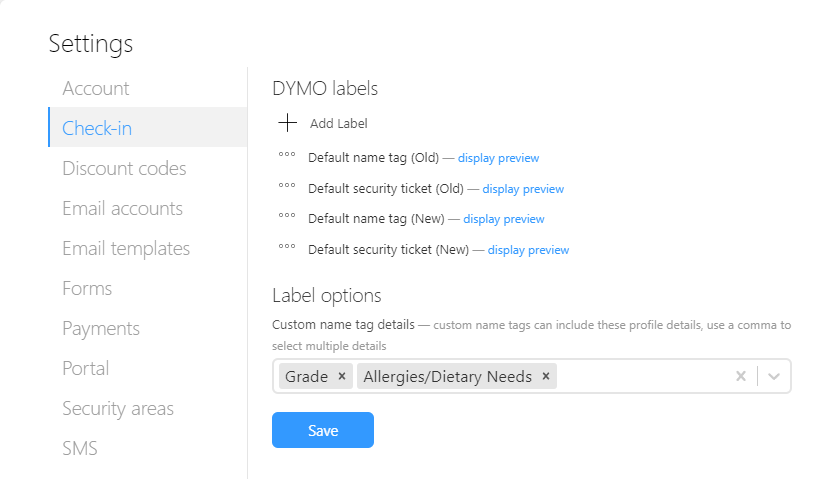Open options dots for Default security ticket (Old)

[286, 187]
